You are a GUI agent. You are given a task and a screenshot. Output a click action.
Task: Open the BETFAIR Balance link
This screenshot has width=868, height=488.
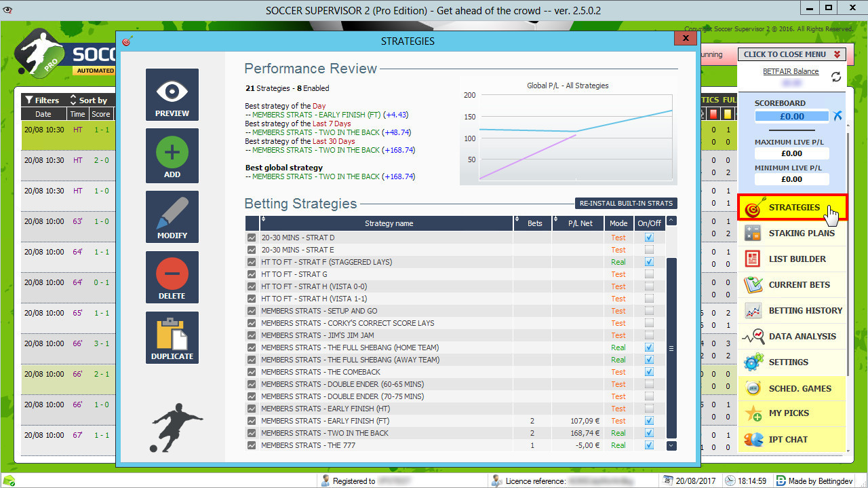[x=791, y=71]
